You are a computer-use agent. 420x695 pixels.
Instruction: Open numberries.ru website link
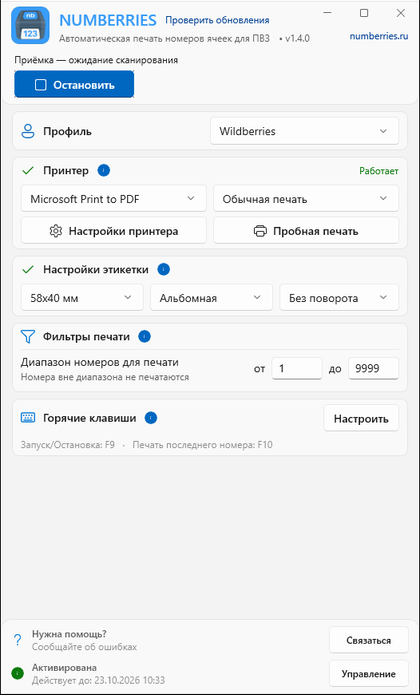pyautogui.click(x=379, y=36)
